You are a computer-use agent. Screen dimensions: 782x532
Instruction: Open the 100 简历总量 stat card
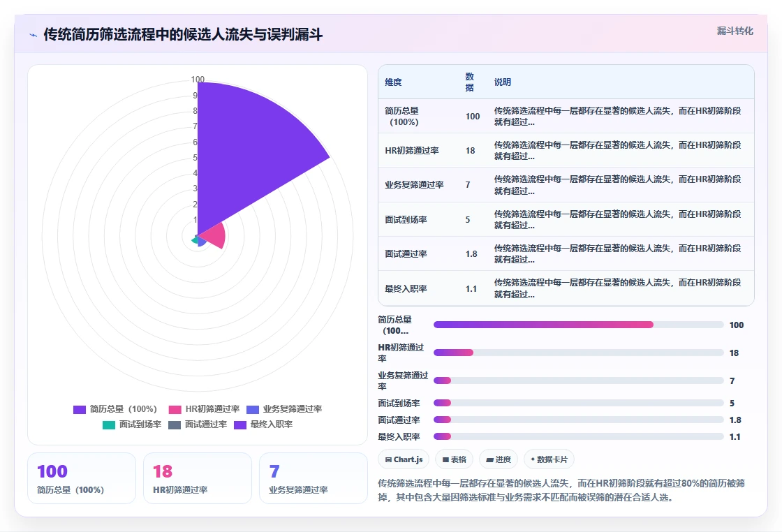pos(82,478)
